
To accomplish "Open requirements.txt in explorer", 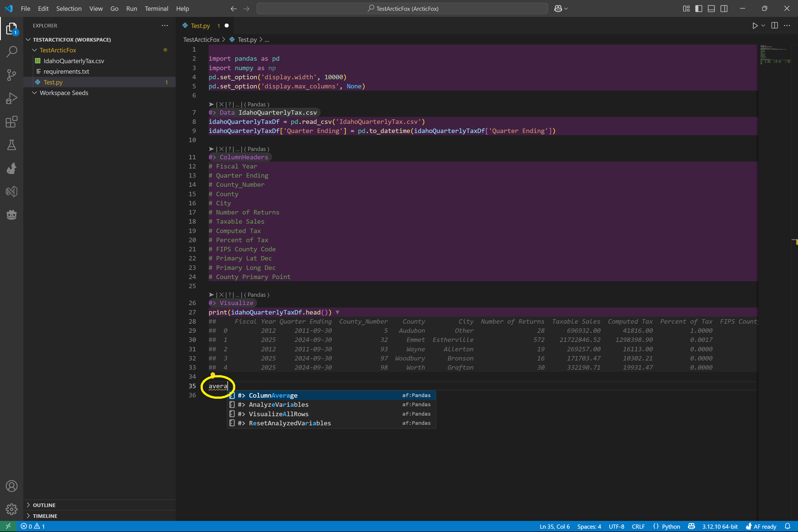I will click(99, 71).
